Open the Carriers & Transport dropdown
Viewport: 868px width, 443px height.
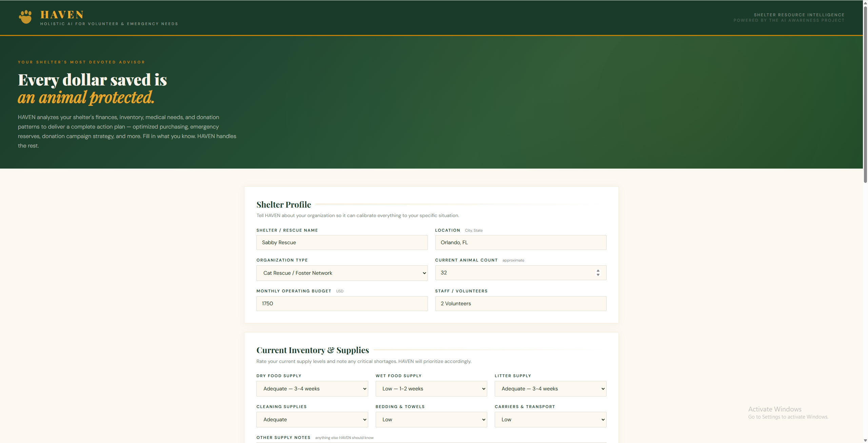(x=550, y=420)
